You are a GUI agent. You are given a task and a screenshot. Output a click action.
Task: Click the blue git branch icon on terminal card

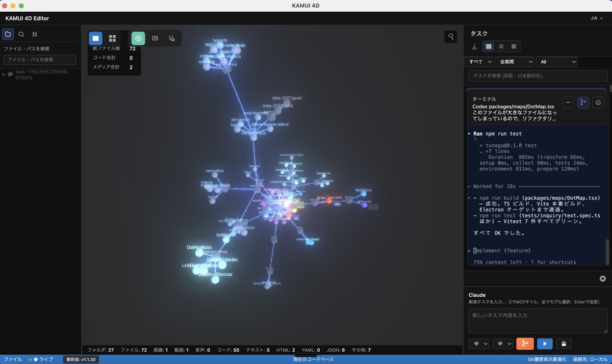pos(583,102)
